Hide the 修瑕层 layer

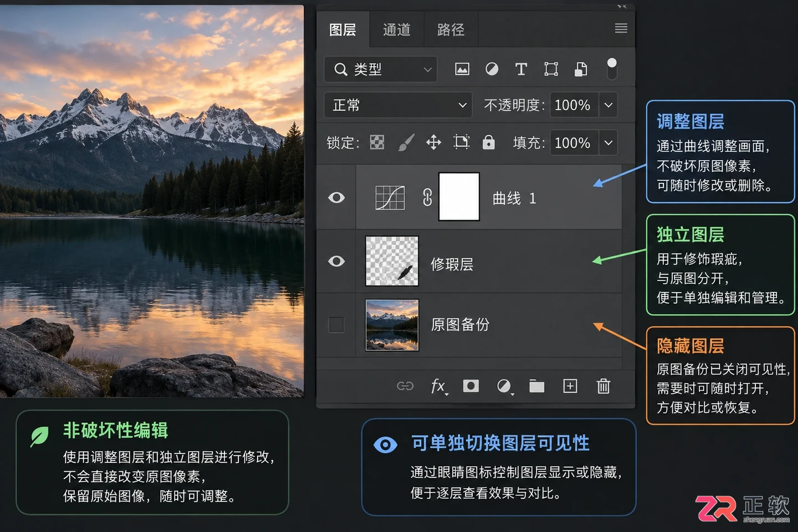(x=336, y=261)
